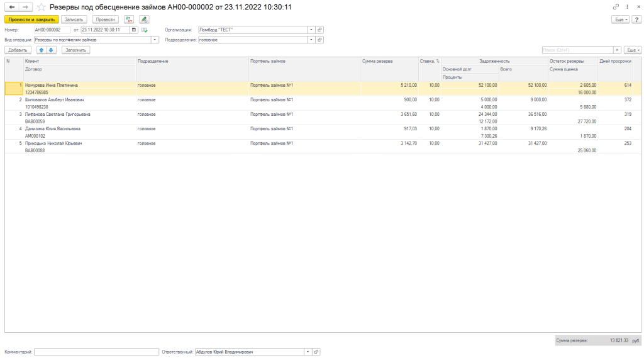Add document to favorites with star icon
This screenshot has width=644, height=358.
pos(42,6)
